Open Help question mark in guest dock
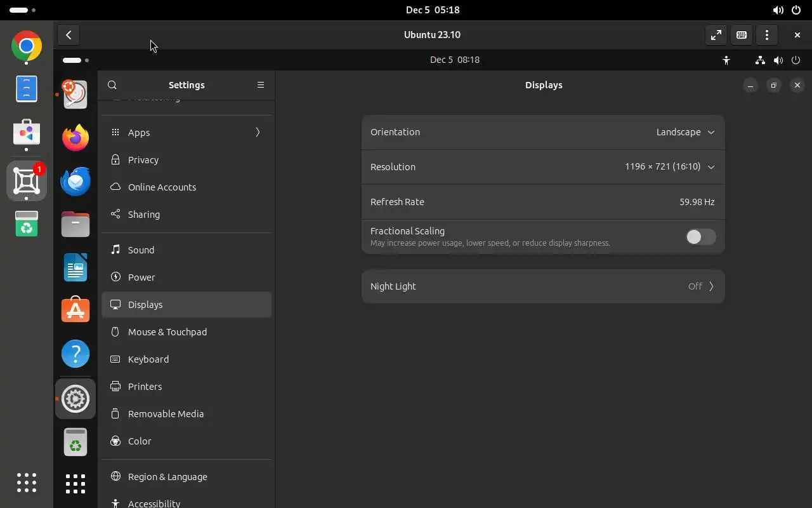The image size is (812, 508). (x=75, y=354)
